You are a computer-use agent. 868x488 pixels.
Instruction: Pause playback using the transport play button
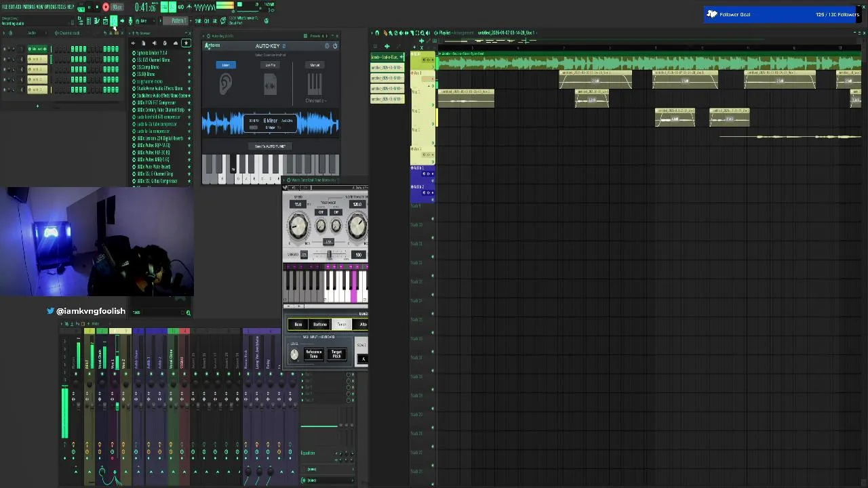click(x=89, y=7)
